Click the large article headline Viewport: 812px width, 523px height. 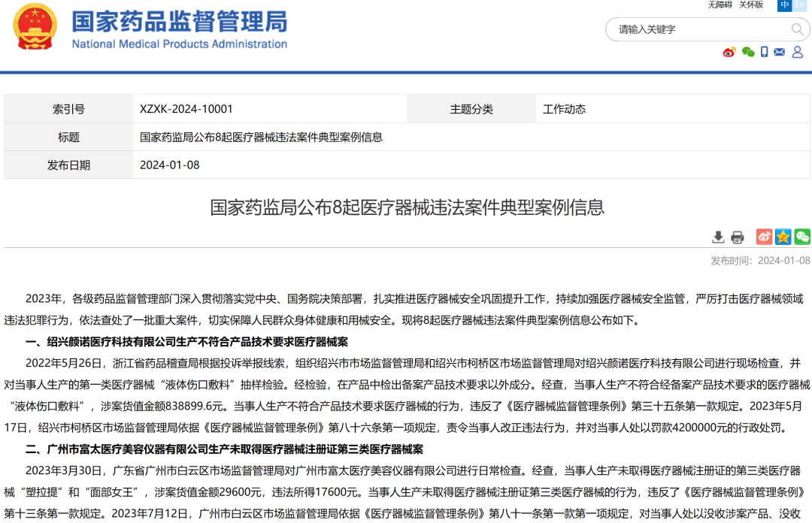(407, 207)
